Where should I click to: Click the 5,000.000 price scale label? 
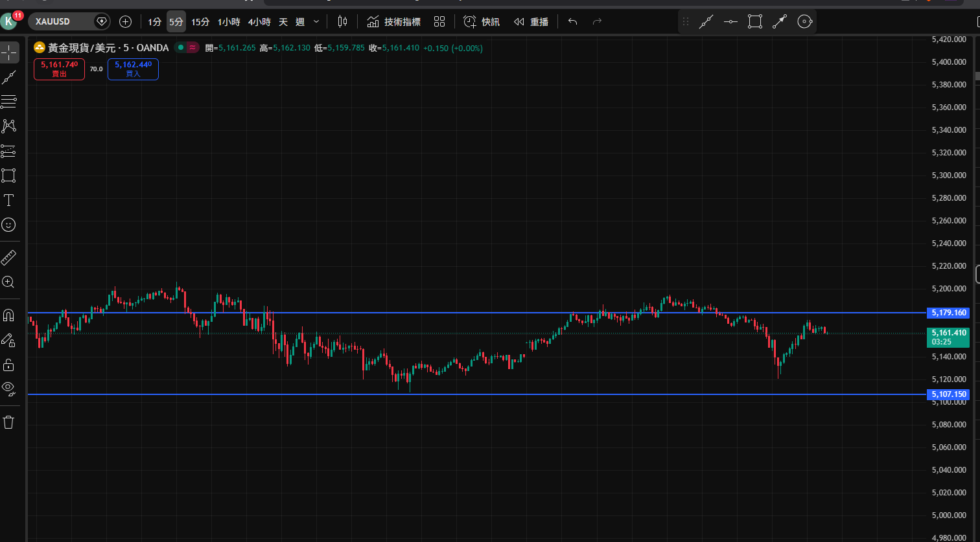(x=949, y=515)
